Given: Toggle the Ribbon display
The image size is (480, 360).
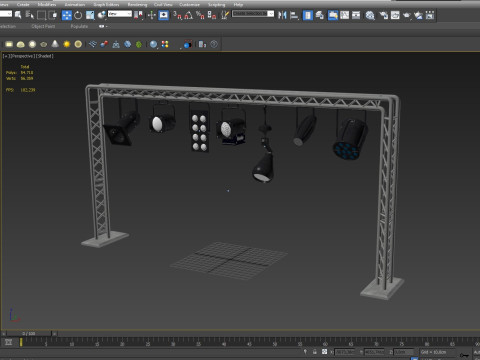Looking at the screenshot, I should pos(333,15).
